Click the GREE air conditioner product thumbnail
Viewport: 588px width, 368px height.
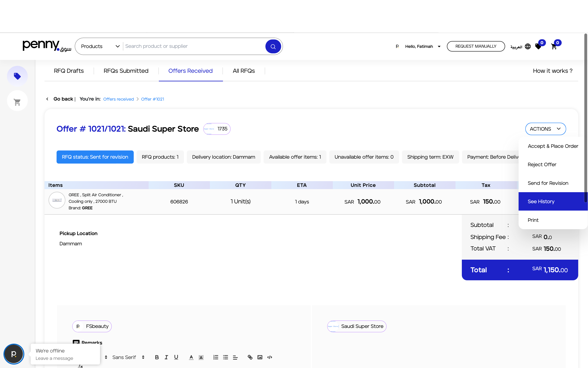[x=57, y=200]
